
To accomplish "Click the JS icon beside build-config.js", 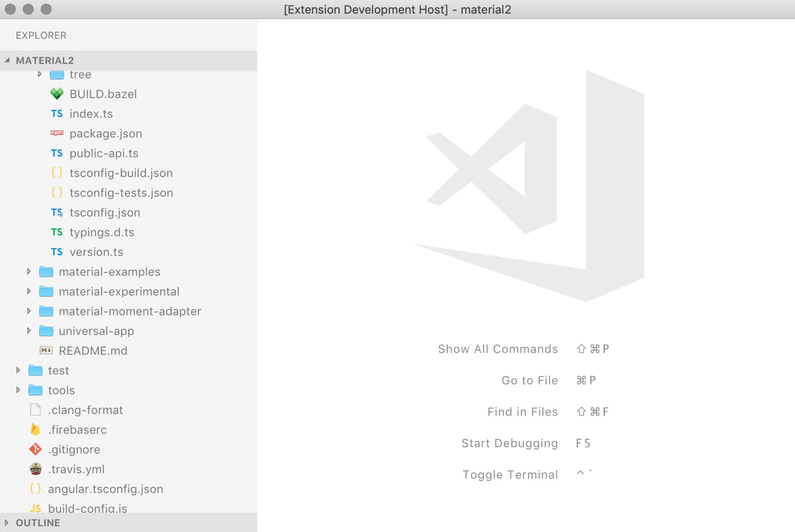I will click(x=35, y=508).
